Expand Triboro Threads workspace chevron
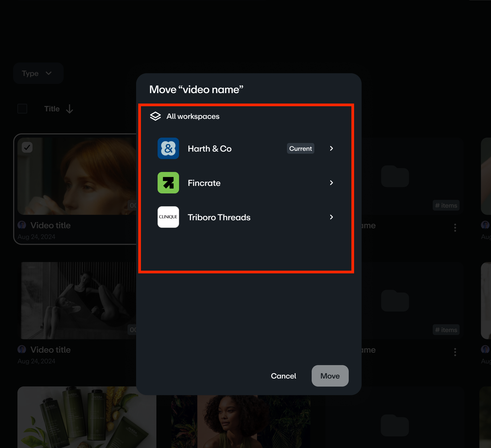This screenshot has height=448, width=491. [x=331, y=217]
